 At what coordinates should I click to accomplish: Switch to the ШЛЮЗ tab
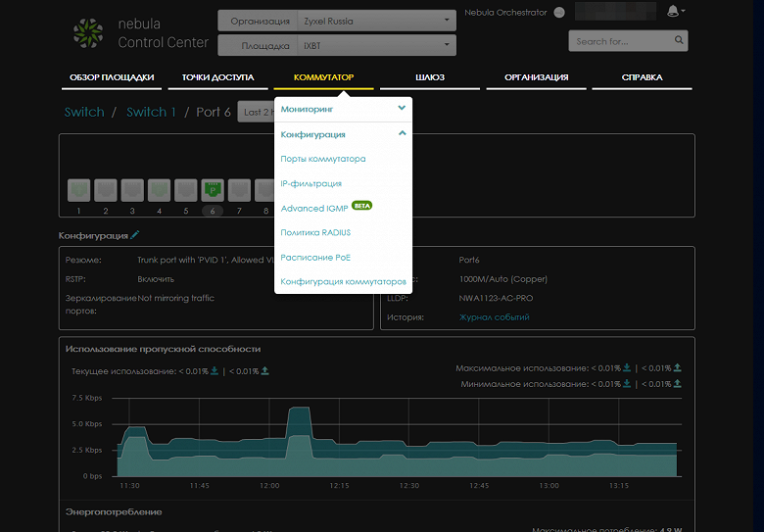coord(430,77)
